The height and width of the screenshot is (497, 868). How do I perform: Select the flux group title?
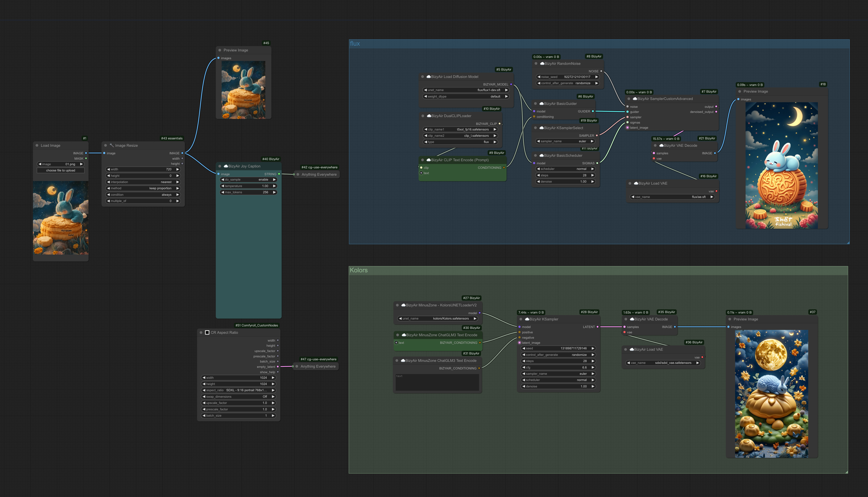click(x=355, y=43)
